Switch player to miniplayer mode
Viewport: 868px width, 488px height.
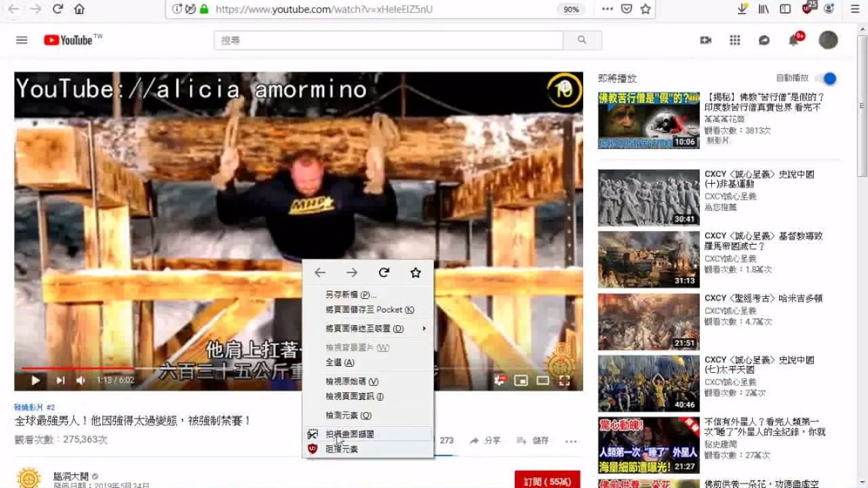[521, 380]
